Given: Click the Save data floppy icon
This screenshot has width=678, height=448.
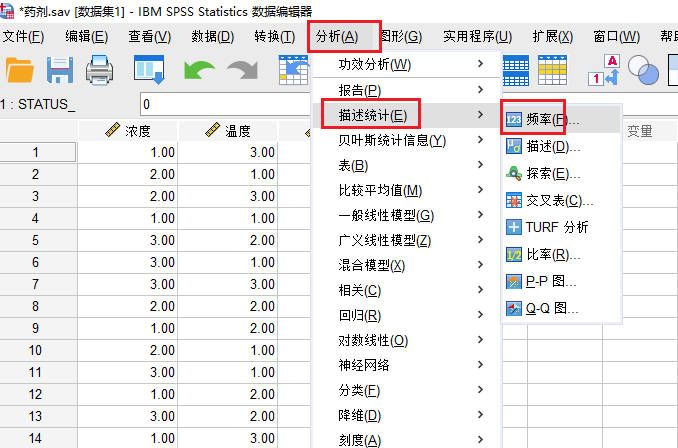Looking at the screenshot, I should [61, 70].
